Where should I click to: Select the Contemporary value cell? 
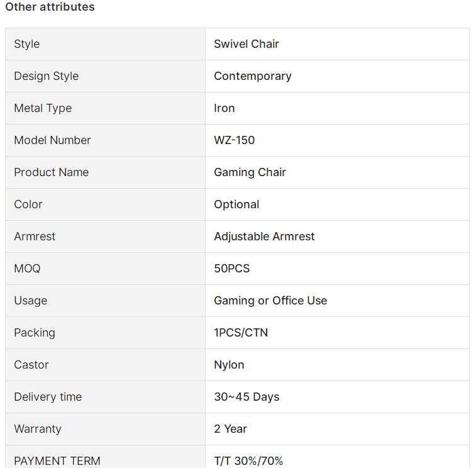[x=337, y=76]
